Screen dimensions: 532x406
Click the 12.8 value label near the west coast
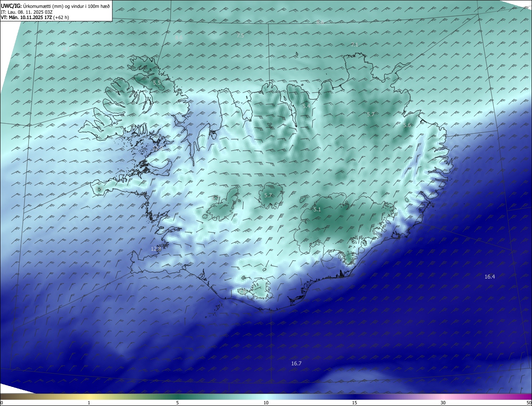point(156,249)
